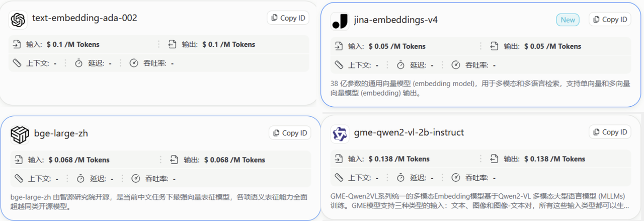Open the text-embedding-ada-002 model title
Screen dimensions: 644x221
tap(85, 18)
